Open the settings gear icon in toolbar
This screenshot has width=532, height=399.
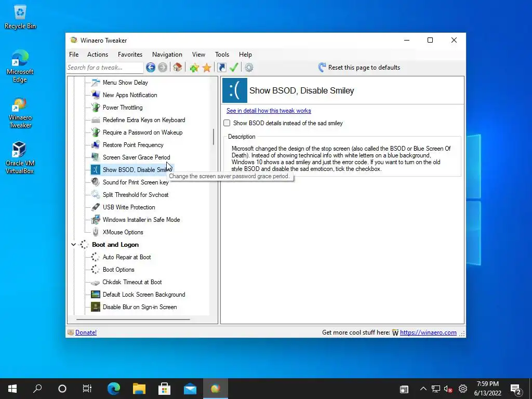coord(249,68)
